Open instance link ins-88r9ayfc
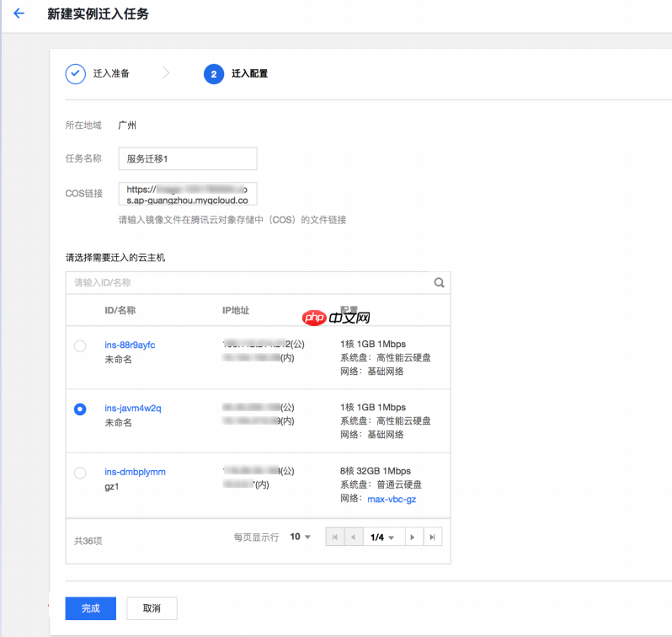Image resolution: width=672 pixels, height=637 pixels. [130, 345]
